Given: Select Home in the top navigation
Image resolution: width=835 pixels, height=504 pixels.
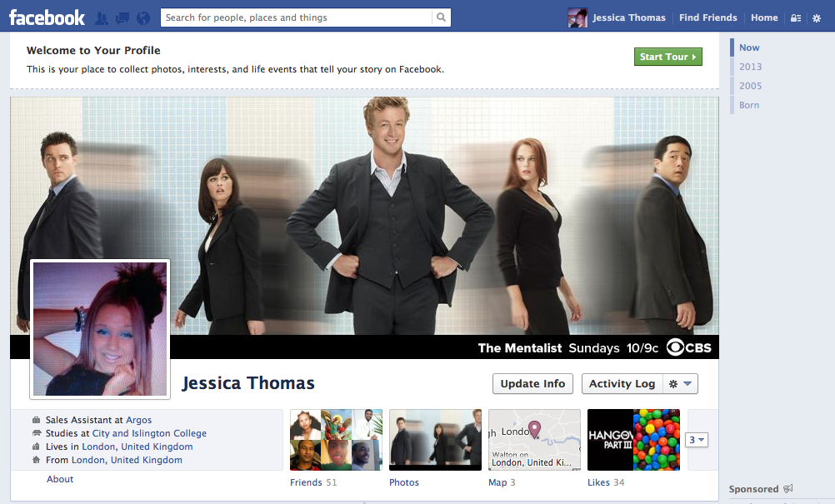Looking at the screenshot, I should 764,17.
